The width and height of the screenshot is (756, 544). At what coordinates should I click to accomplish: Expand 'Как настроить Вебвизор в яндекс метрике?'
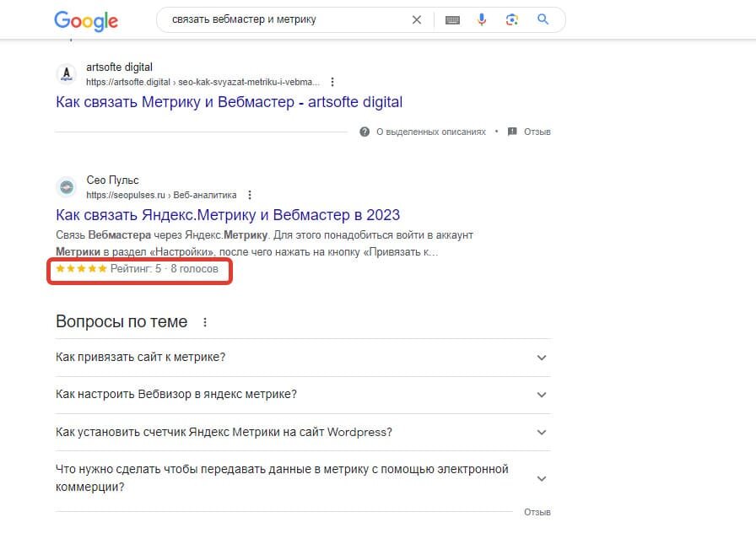(x=303, y=395)
